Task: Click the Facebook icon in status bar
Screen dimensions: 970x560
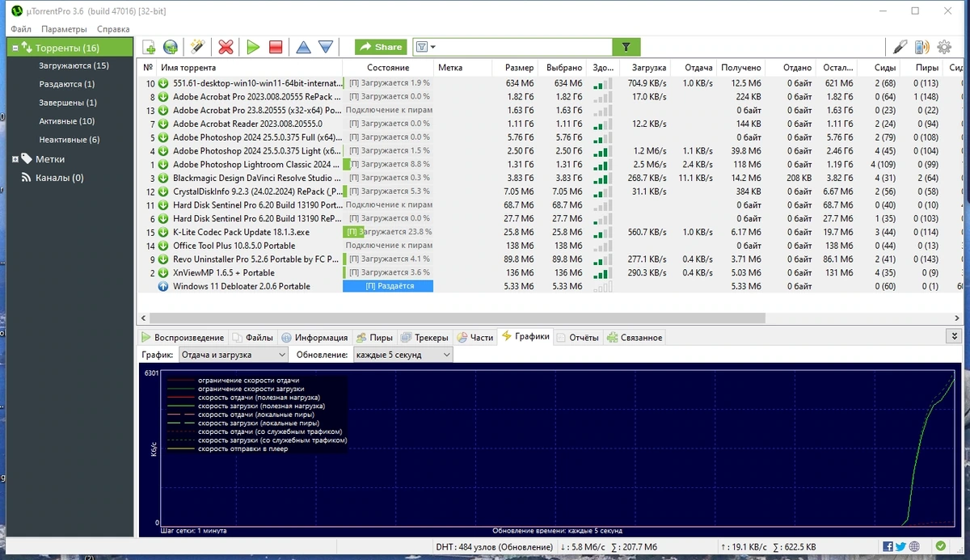Action: [x=888, y=547]
